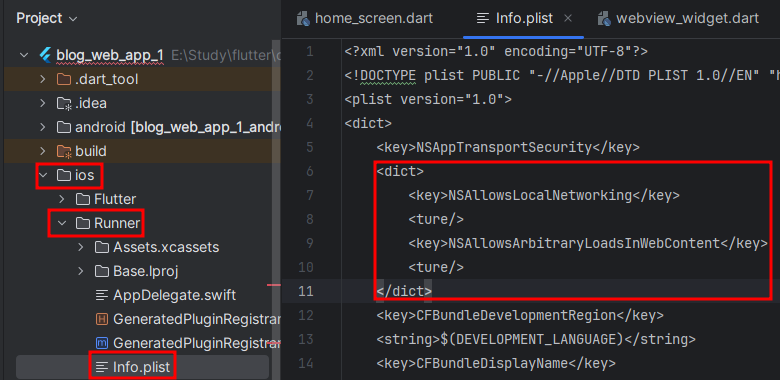Screen dimensions: 780x380
Task: Expand the Flutter folder chevron
Action: click(61, 199)
